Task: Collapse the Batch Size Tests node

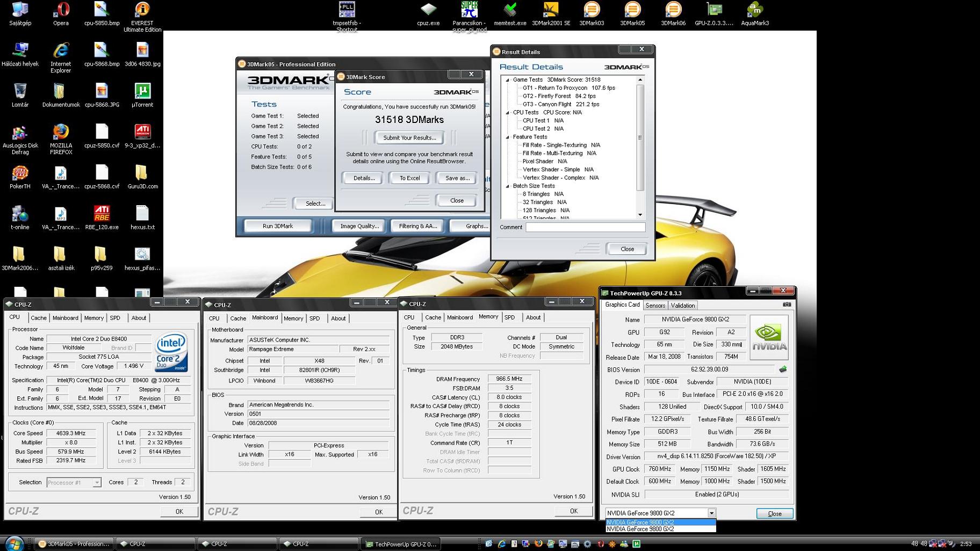Action: coord(507,186)
